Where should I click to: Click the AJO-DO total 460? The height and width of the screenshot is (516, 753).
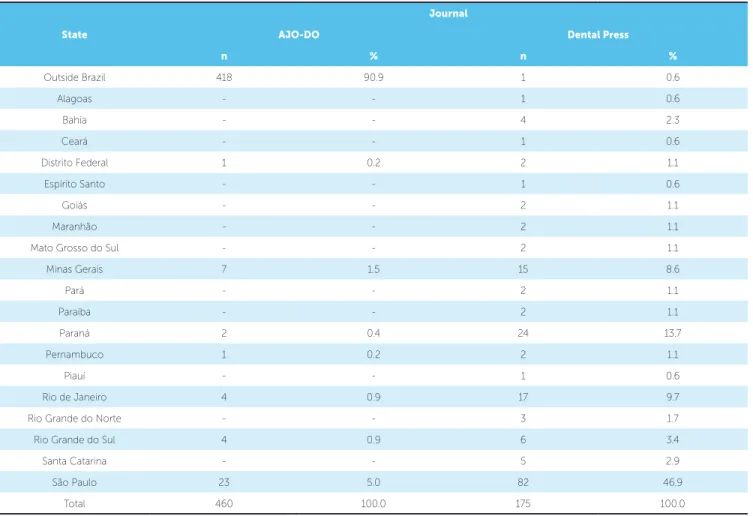224,504
